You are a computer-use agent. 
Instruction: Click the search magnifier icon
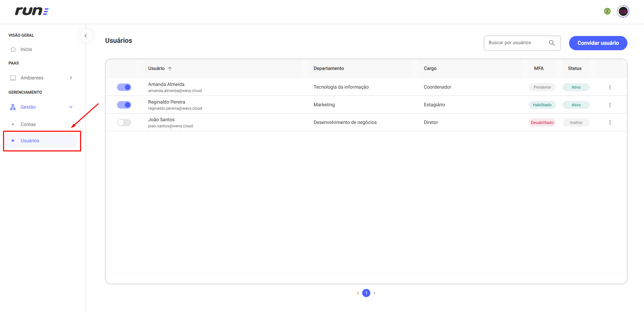click(552, 43)
